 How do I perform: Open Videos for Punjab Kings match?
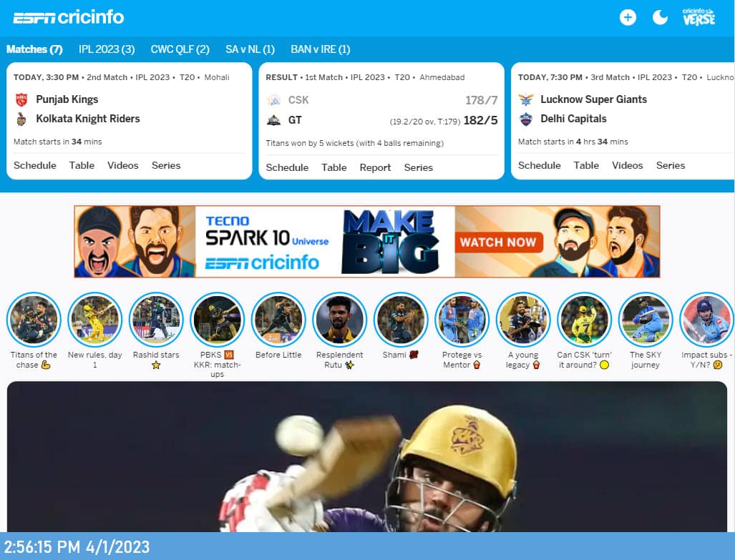click(x=123, y=165)
